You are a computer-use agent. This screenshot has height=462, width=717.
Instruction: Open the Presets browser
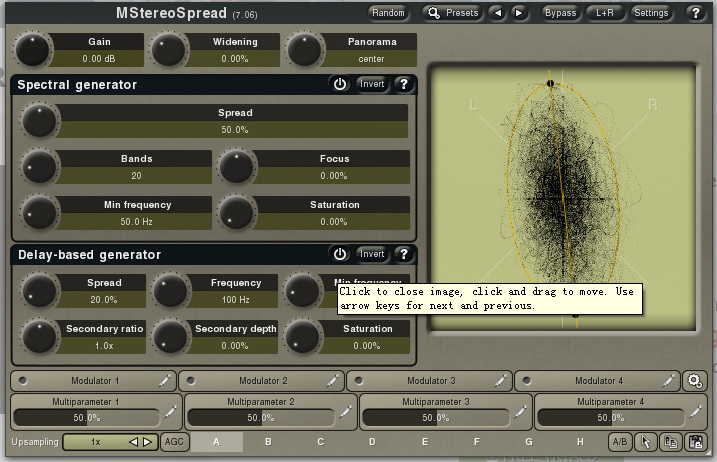[453, 13]
